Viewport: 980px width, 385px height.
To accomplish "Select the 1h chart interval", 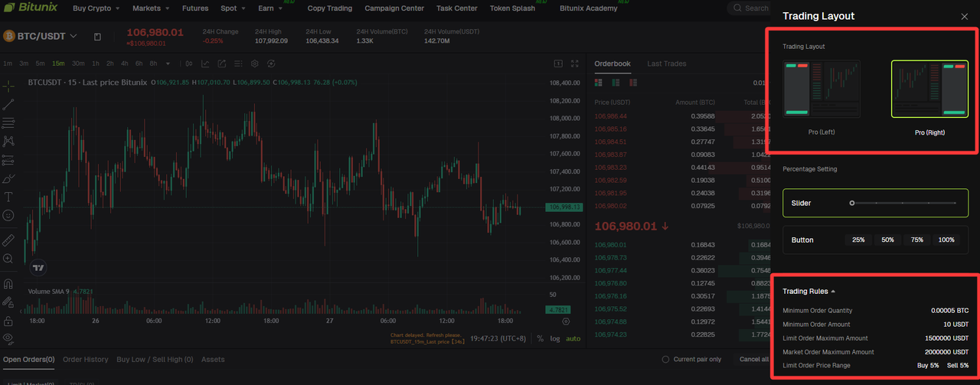I will point(96,64).
